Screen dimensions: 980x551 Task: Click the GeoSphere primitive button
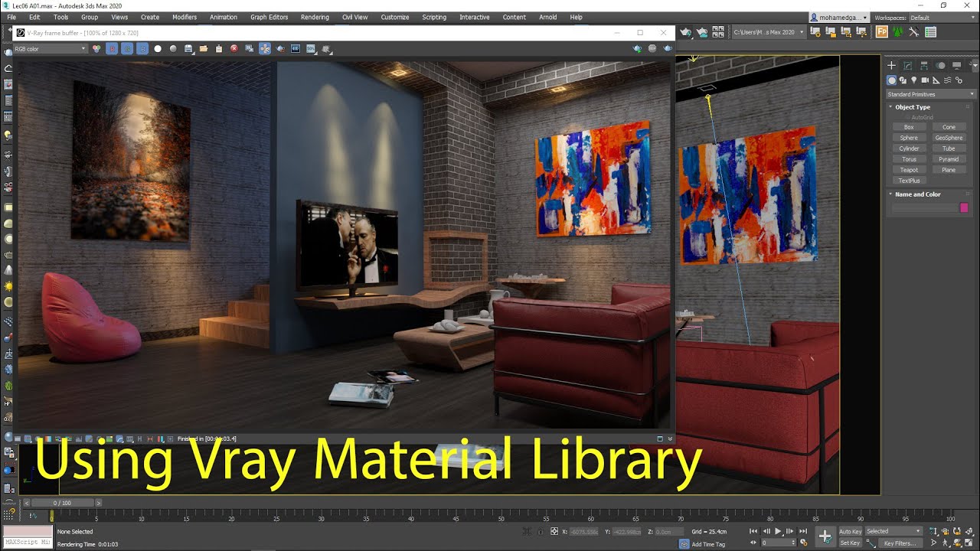pos(949,138)
